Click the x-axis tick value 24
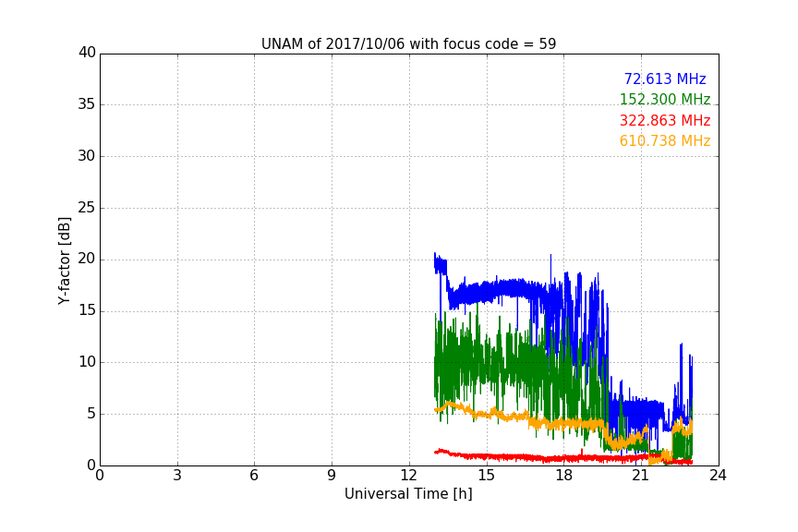 [x=718, y=476]
